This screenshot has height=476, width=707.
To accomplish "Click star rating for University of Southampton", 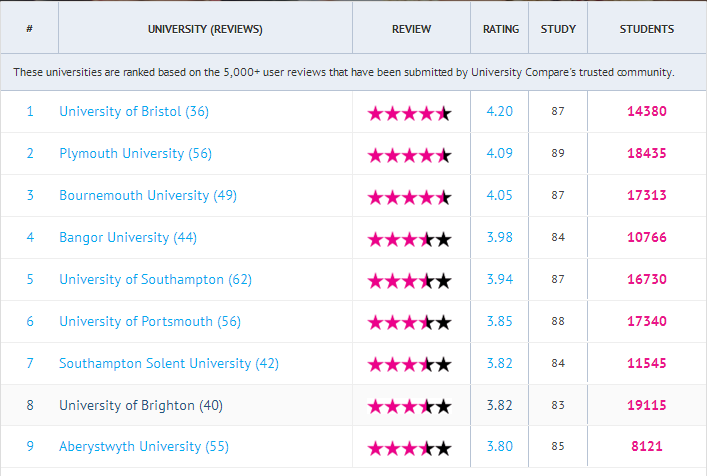I will [409, 281].
